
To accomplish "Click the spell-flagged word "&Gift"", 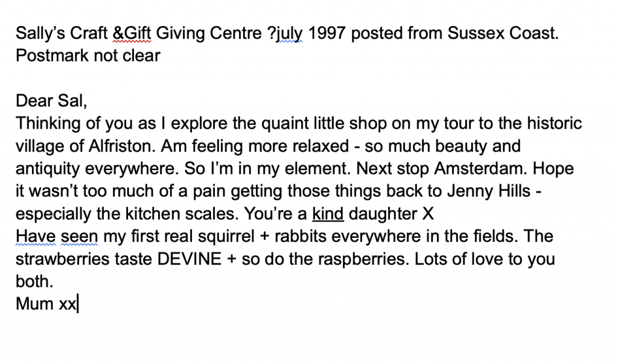I will point(133,34).
